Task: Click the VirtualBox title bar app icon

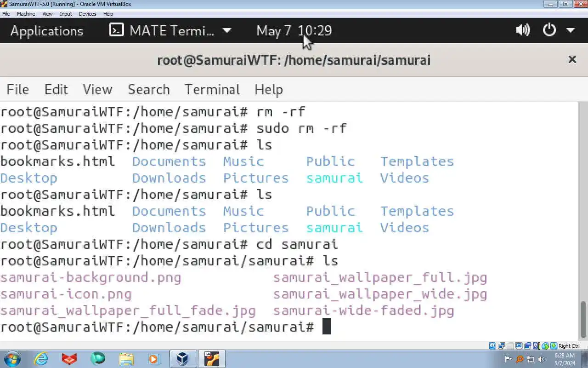Action: pyautogui.click(x=4, y=4)
